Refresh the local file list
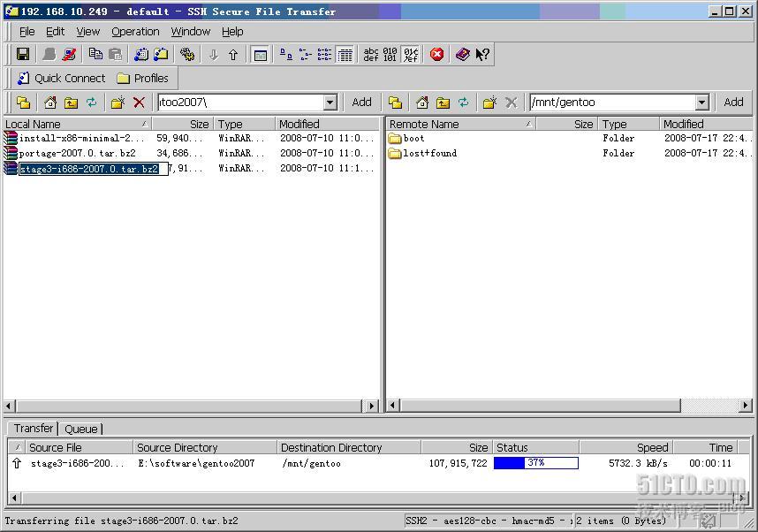The image size is (758, 532). [x=91, y=103]
